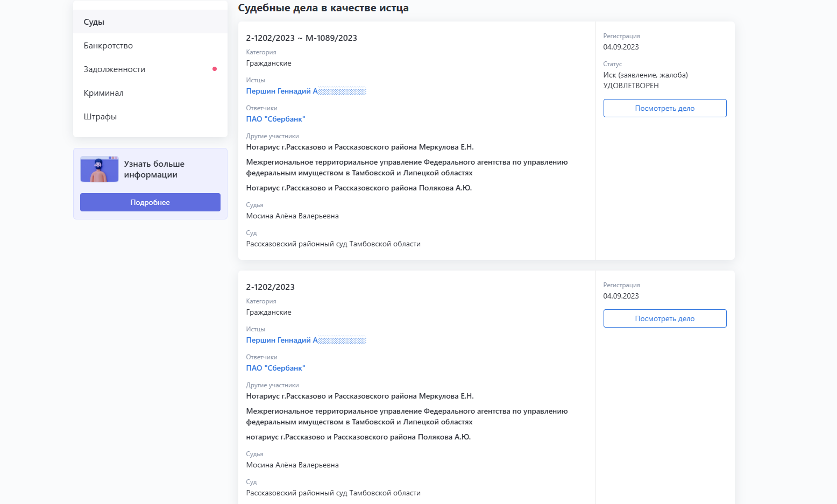The width and height of the screenshot is (837, 504).
Task: Open defendant link ПАО "Сбербанк" in the first case
Action: tap(275, 119)
